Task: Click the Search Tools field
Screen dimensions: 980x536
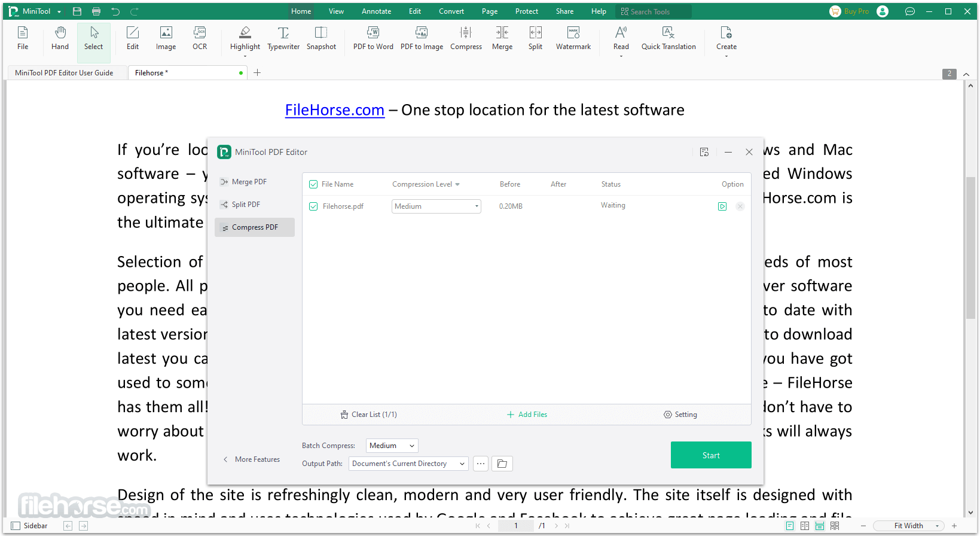Action: [654, 11]
